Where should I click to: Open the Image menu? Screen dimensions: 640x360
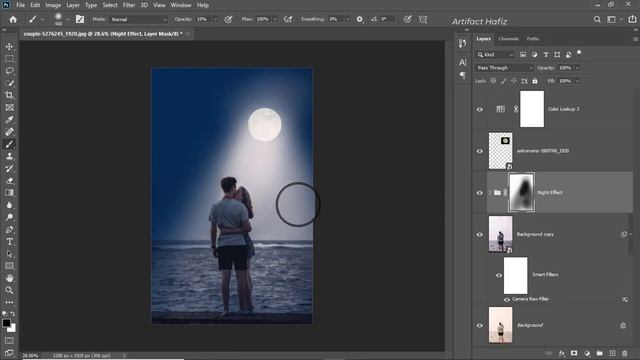pos(53,5)
